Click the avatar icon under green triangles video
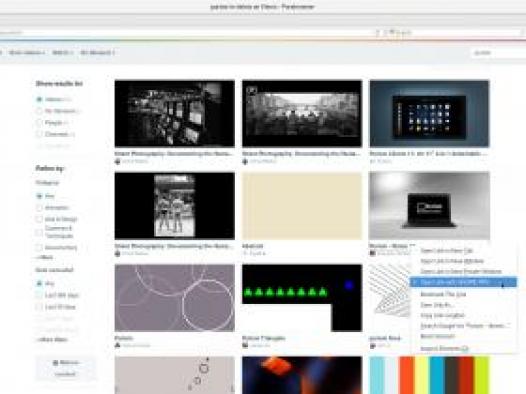This screenshot has height=394, width=526. click(245, 345)
